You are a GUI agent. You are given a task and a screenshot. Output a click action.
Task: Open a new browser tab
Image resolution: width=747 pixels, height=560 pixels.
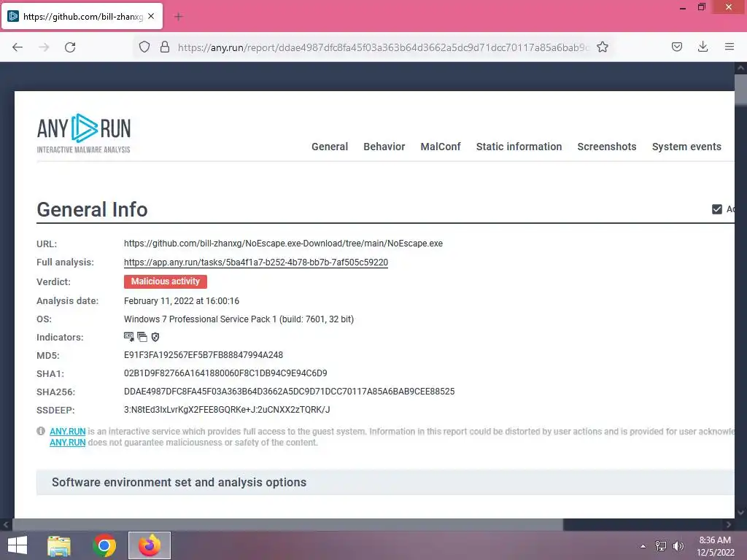pyautogui.click(x=179, y=17)
